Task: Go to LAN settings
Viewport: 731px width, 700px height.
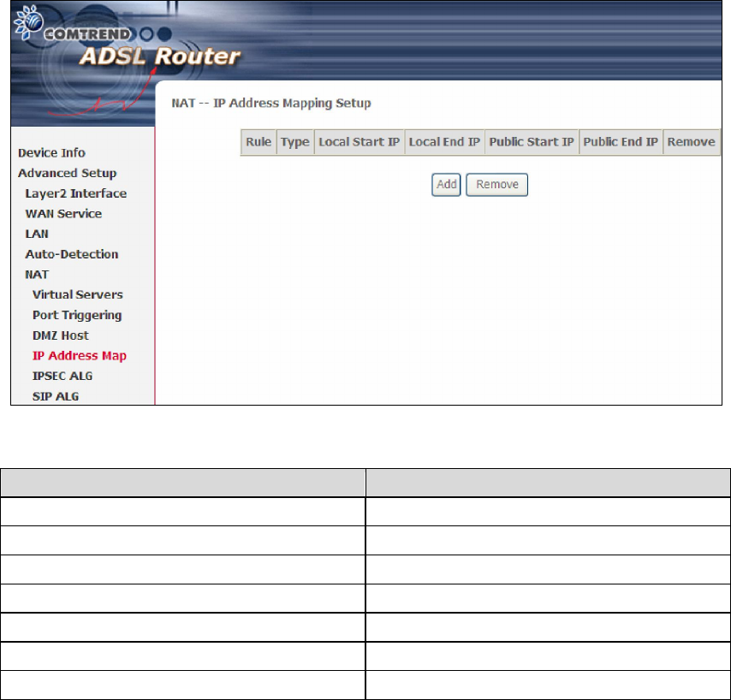Action: pyautogui.click(x=37, y=234)
